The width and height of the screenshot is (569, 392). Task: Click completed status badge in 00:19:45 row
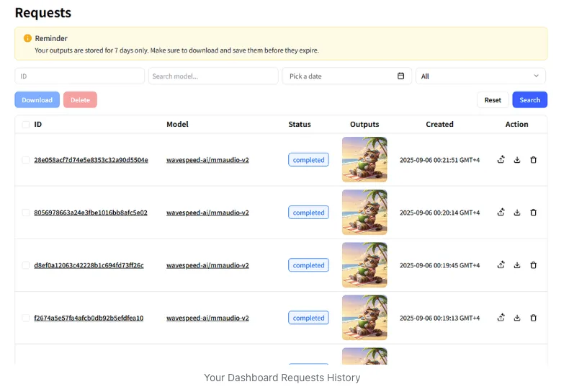tap(308, 265)
